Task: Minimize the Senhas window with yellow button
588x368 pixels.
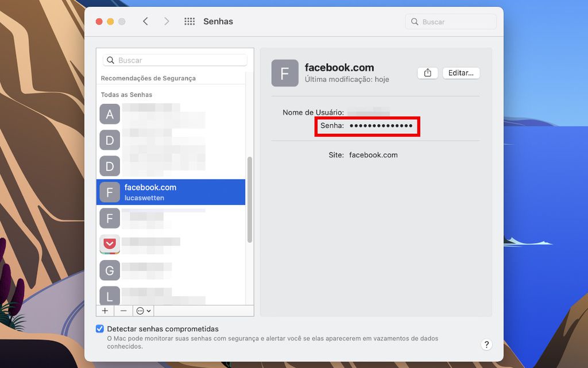Action: coord(110,22)
